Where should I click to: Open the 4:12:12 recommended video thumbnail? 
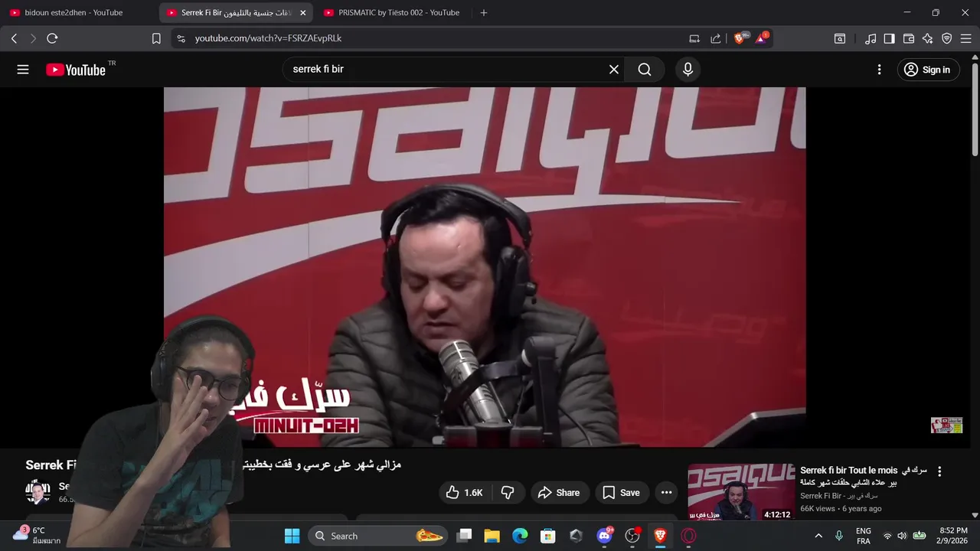pos(741,492)
